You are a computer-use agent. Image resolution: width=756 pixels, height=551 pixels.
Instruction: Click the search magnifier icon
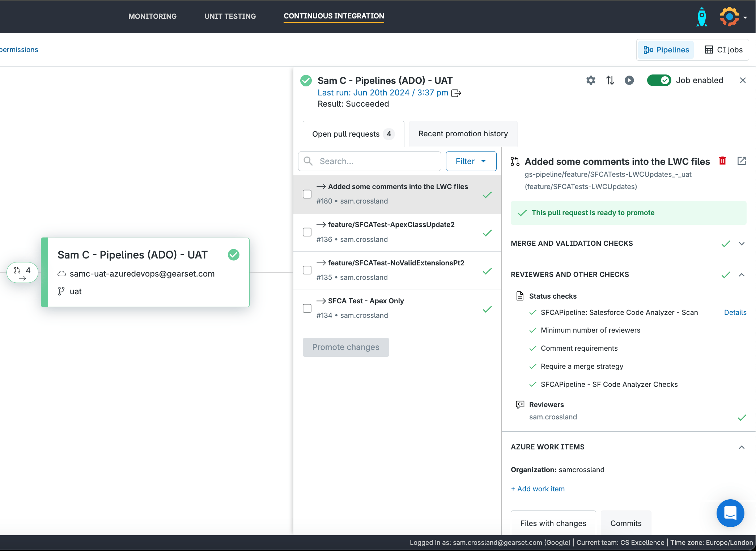[308, 161]
